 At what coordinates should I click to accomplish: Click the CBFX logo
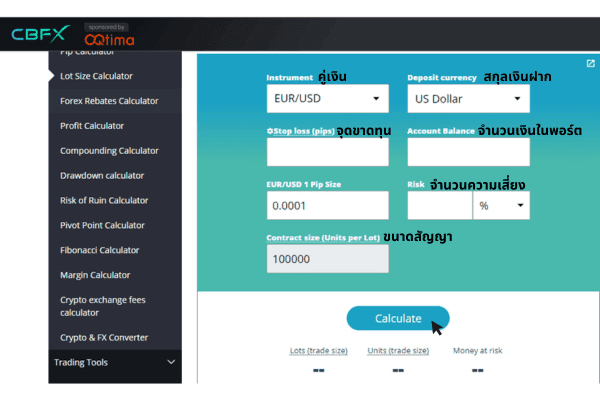click(41, 34)
